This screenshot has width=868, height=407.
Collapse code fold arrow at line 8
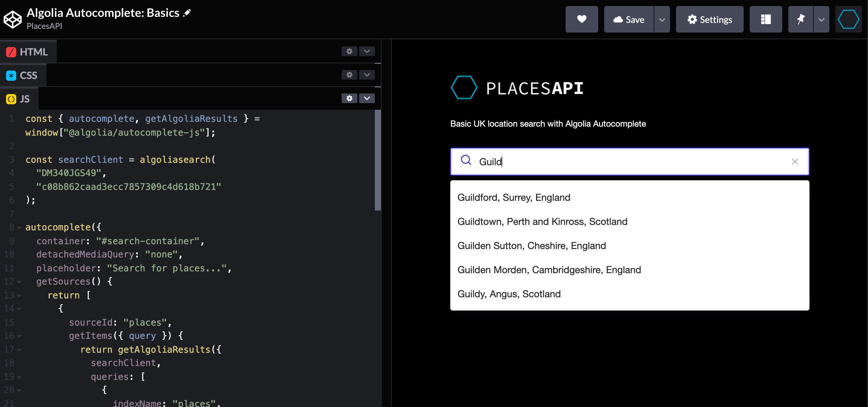(19, 228)
